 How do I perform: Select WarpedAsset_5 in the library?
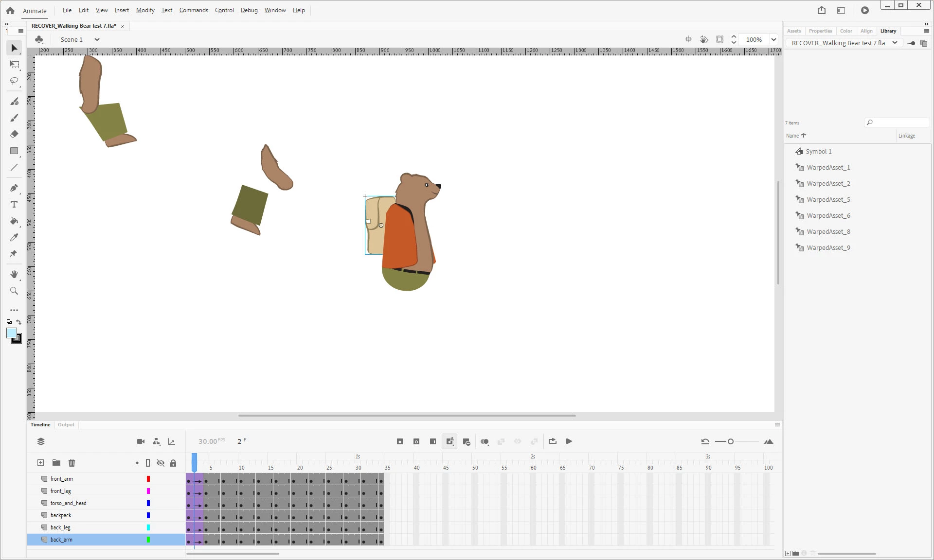[828, 200]
